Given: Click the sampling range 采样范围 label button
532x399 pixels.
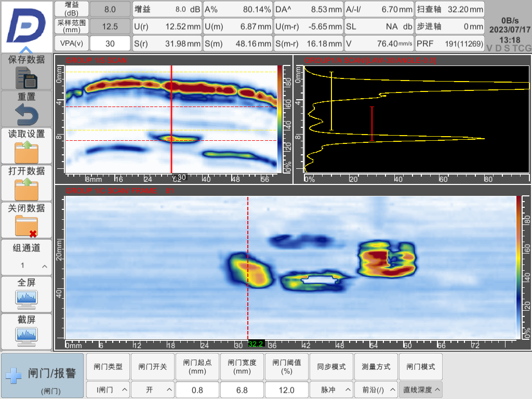Looking at the screenshot, I should [x=72, y=26].
